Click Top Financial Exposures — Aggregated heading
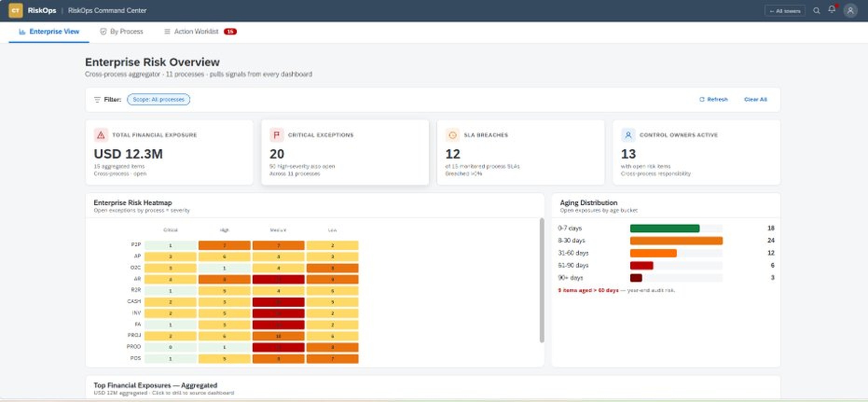868x402 pixels. click(x=155, y=385)
